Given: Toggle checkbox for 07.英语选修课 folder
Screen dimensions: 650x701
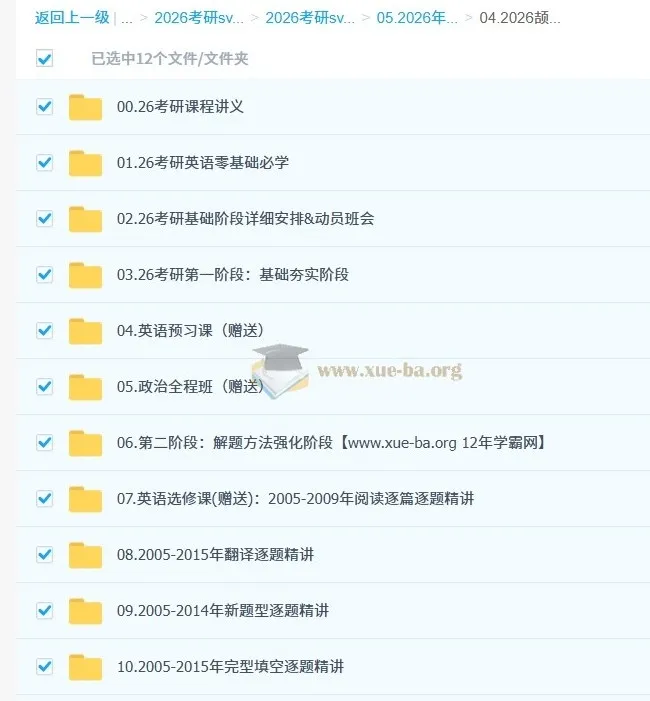Looking at the screenshot, I should point(45,498).
